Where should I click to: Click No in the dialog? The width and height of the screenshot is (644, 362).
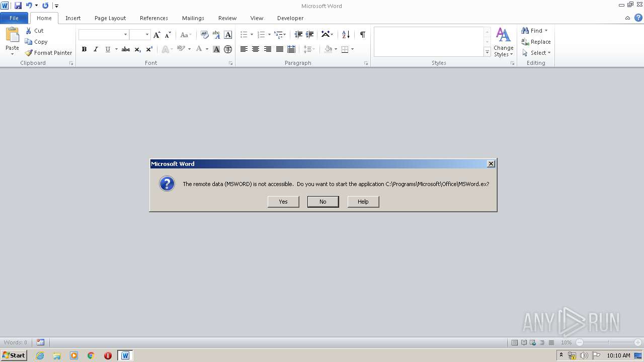point(323,202)
